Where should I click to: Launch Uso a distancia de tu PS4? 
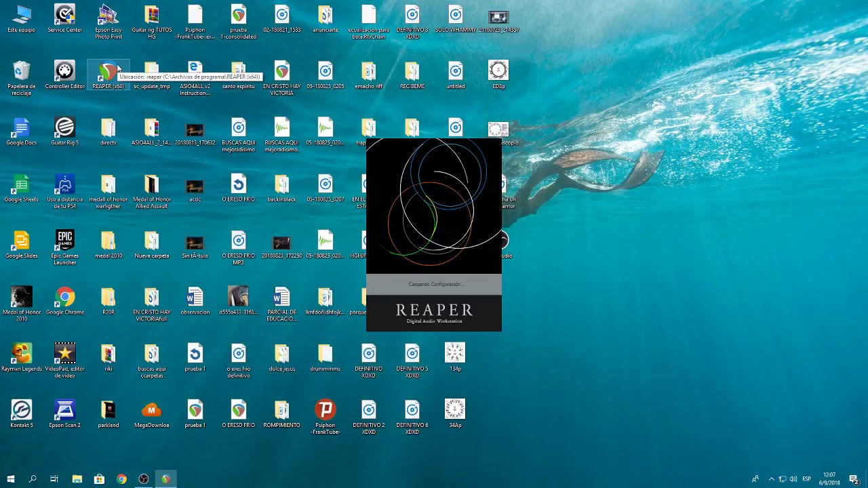(x=65, y=192)
